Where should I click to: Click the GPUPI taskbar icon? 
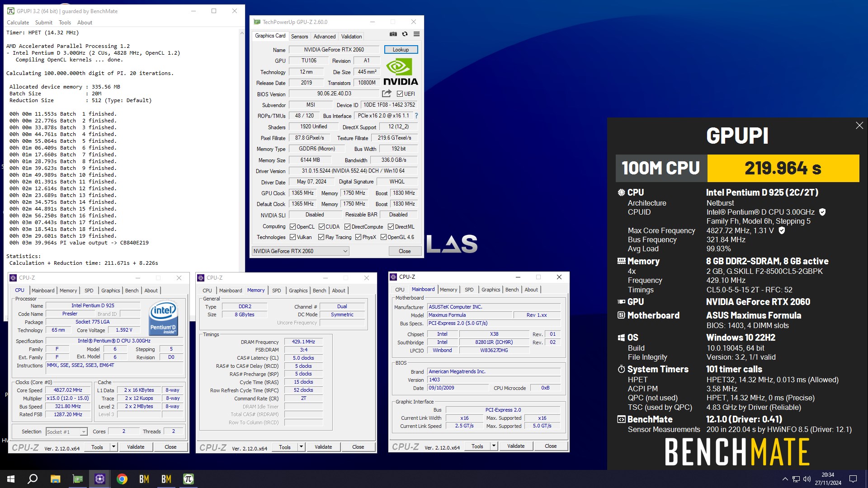point(189,479)
